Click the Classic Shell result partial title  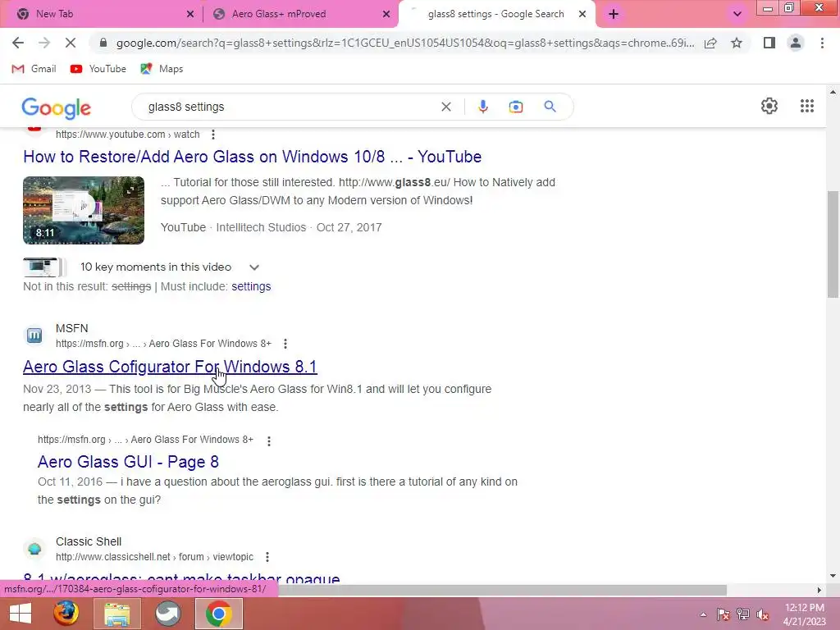181,578
